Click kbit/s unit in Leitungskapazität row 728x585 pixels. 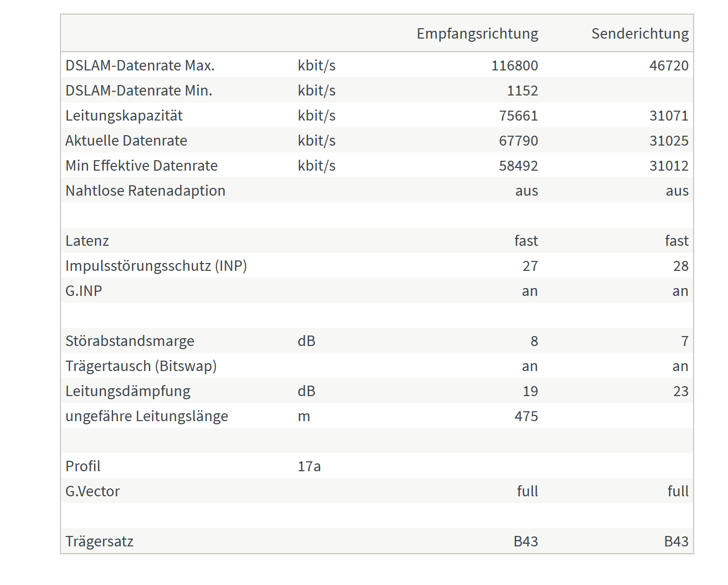pyautogui.click(x=317, y=115)
